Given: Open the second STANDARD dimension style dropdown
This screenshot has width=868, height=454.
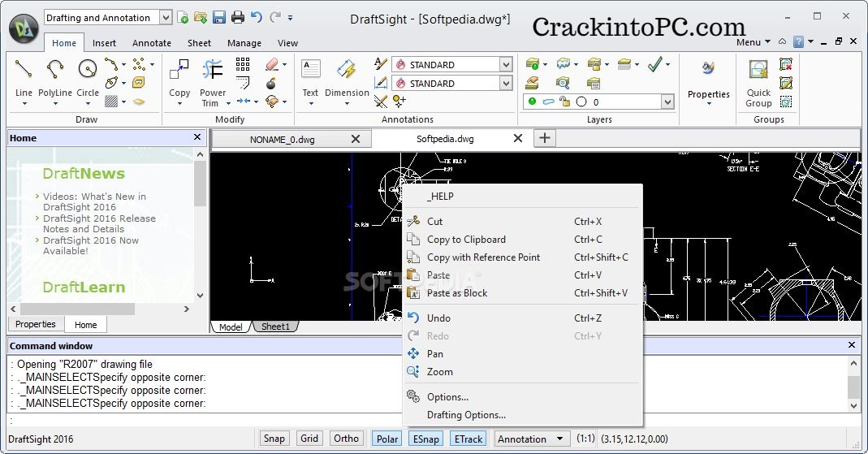Looking at the screenshot, I should coord(506,83).
